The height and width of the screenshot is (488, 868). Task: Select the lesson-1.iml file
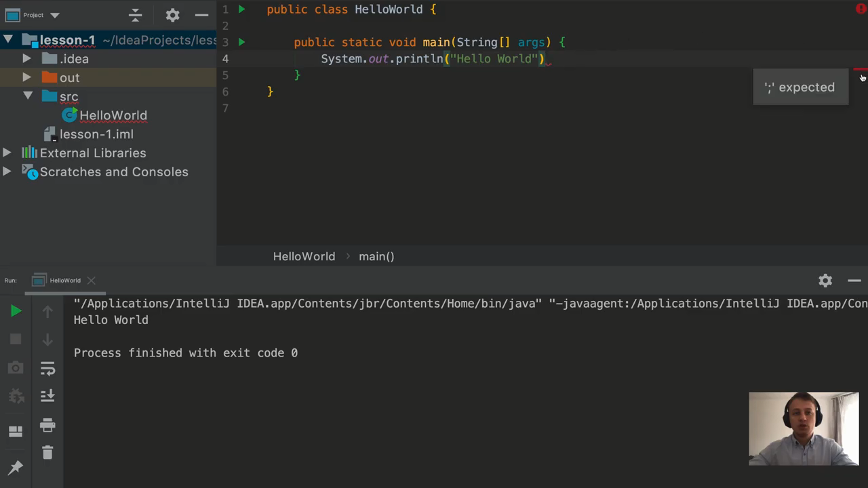[x=96, y=134]
